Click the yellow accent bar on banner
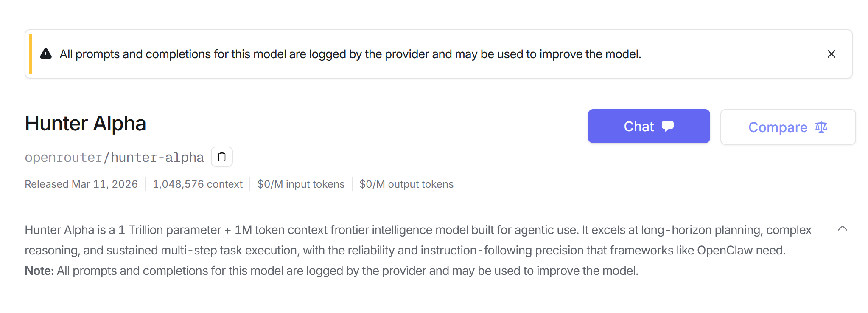This screenshot has width=868, height=313. 31,54
